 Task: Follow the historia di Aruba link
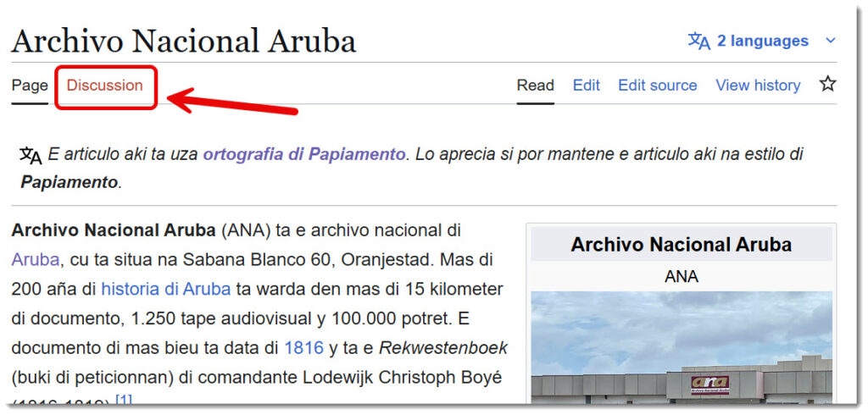pos(165,289)
